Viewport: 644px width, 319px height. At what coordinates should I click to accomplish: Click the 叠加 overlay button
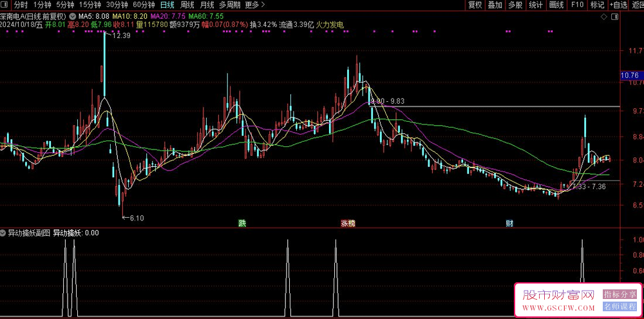[x=495, y=5]
